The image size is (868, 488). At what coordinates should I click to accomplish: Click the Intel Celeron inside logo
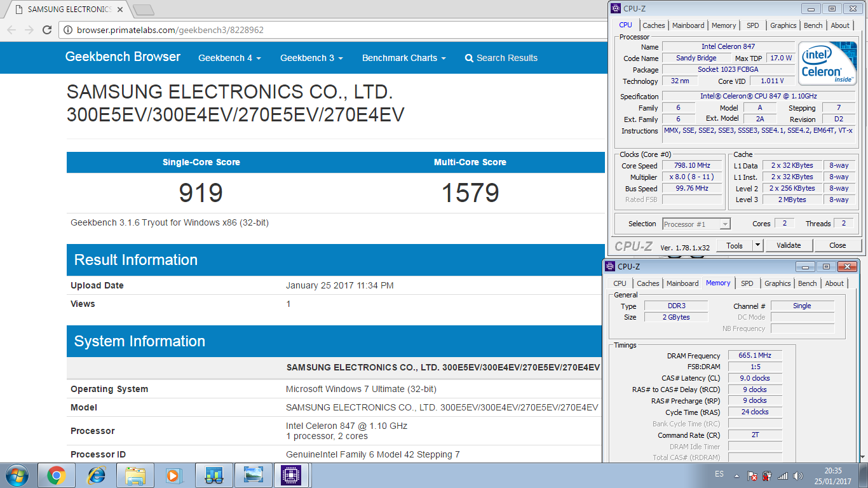click(827, 64)
